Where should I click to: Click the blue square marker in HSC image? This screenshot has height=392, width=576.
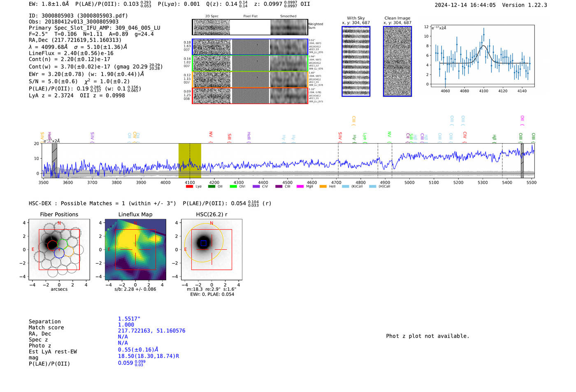[203, 243]
